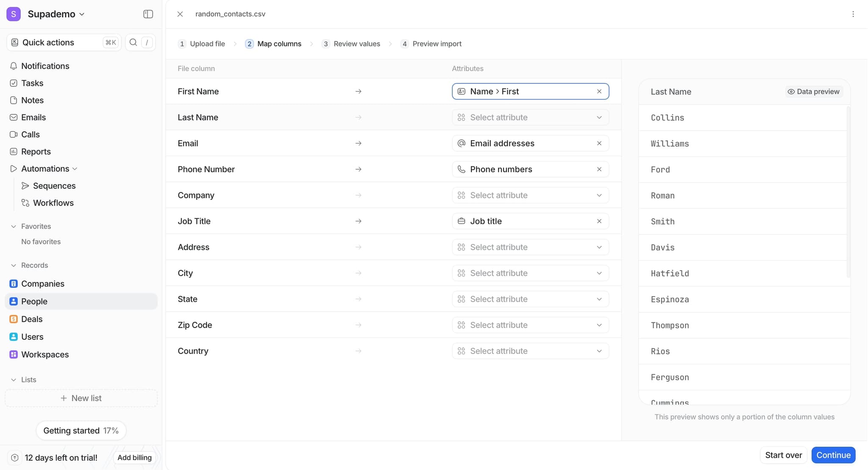Go to the Review values step
This screenshot has width=868, height=470.
coord(351,44)
